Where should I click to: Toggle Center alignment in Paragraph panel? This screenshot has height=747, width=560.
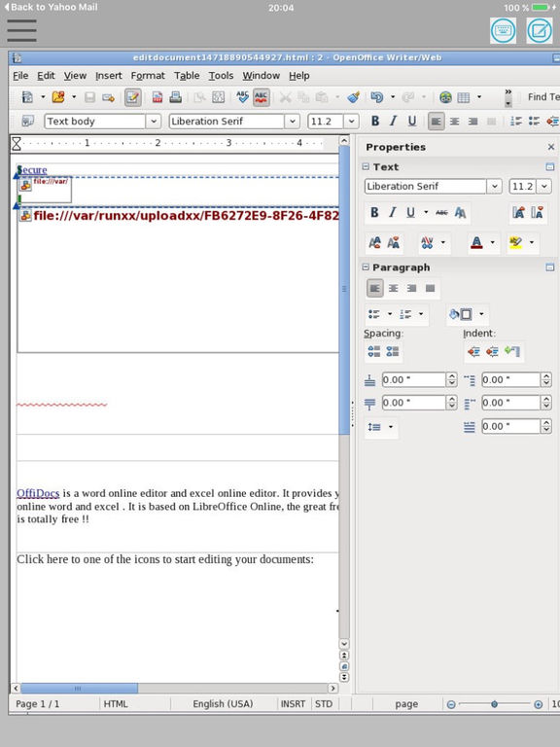394,288
